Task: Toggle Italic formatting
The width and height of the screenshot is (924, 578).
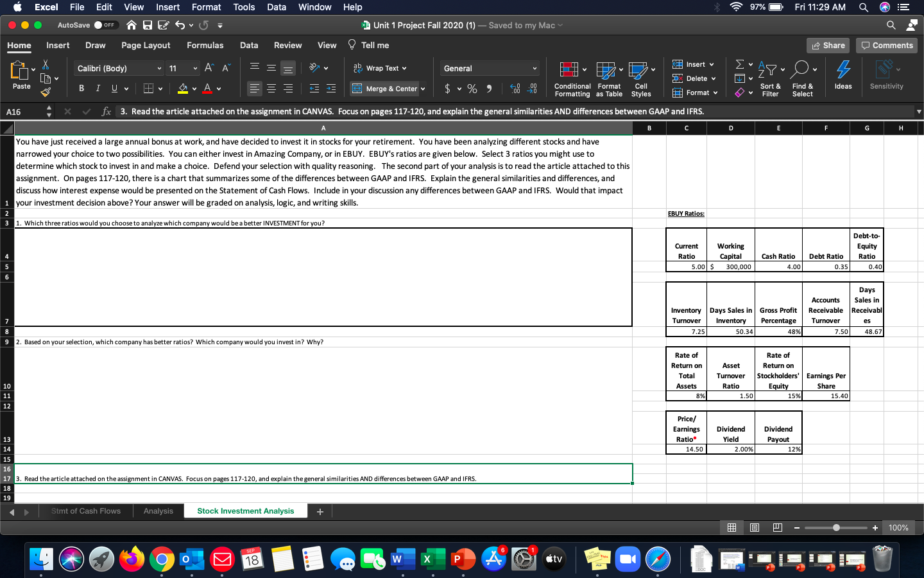Action: coord(98,89)
